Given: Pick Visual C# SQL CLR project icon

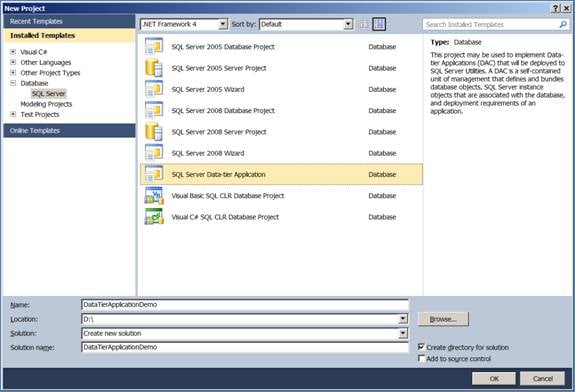Looking at the screenshot, I should tap(154, 217).
